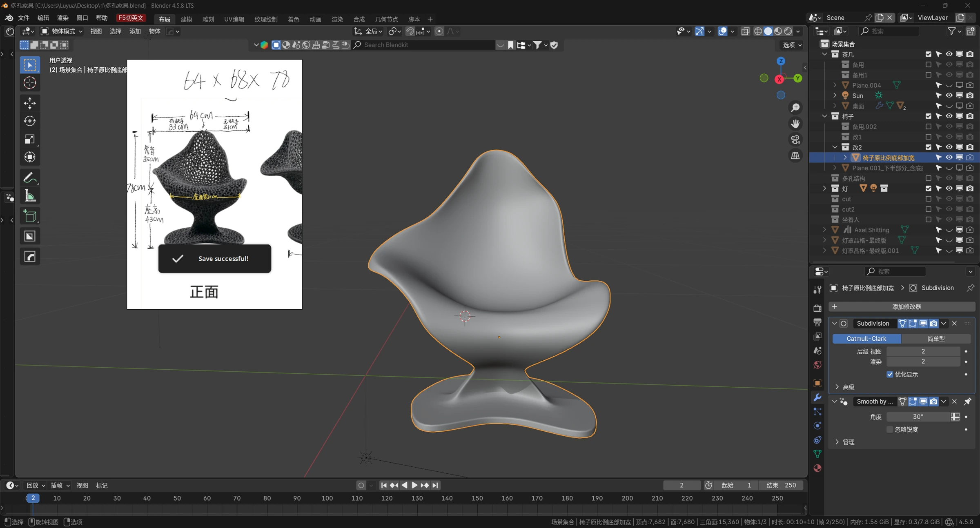
Task: Switch to wireframe viewport shading
Action: (x=758, y=31)
